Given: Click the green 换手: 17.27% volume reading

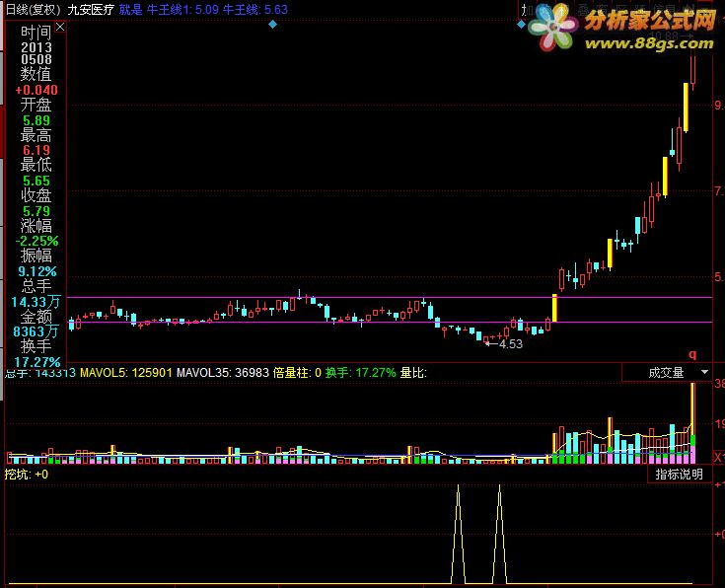Looking at the screenshot, I should (360, 372).
